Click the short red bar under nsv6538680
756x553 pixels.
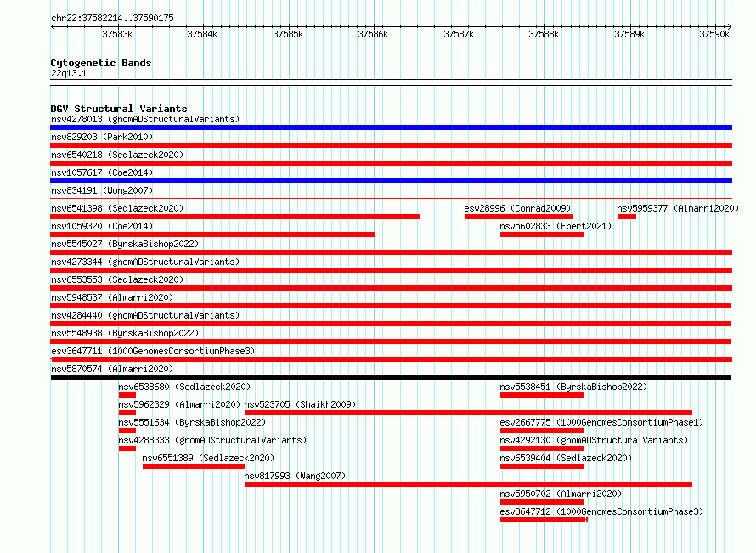point(127,395)
